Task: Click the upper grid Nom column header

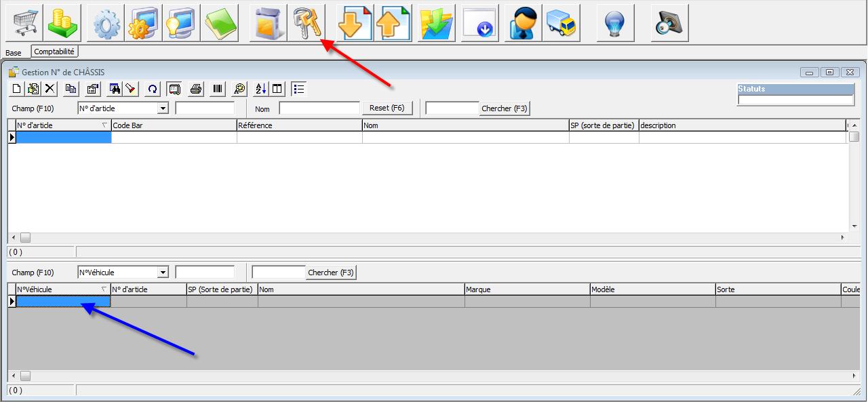Action: coord(466,125)
